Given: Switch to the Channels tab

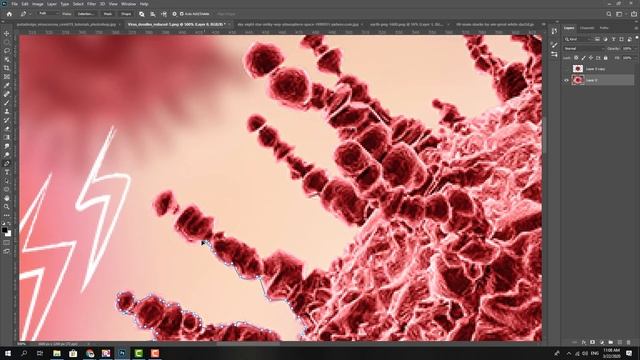Looking at the screenshot, I should [587, 28].
